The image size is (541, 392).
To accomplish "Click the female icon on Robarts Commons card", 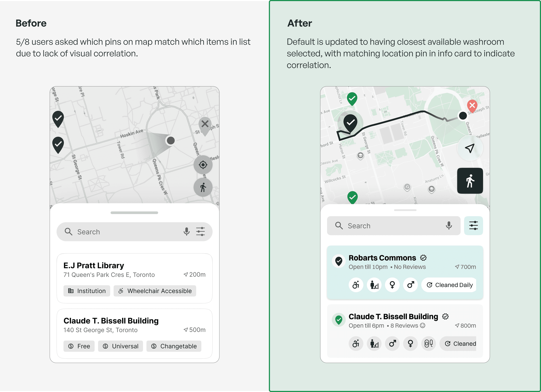I will click(392, 285).
